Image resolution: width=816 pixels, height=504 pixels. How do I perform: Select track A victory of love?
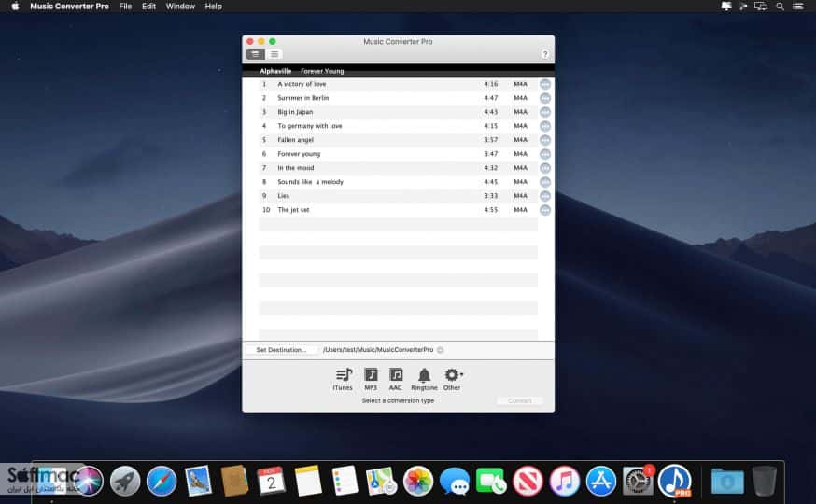coord(398,84)
